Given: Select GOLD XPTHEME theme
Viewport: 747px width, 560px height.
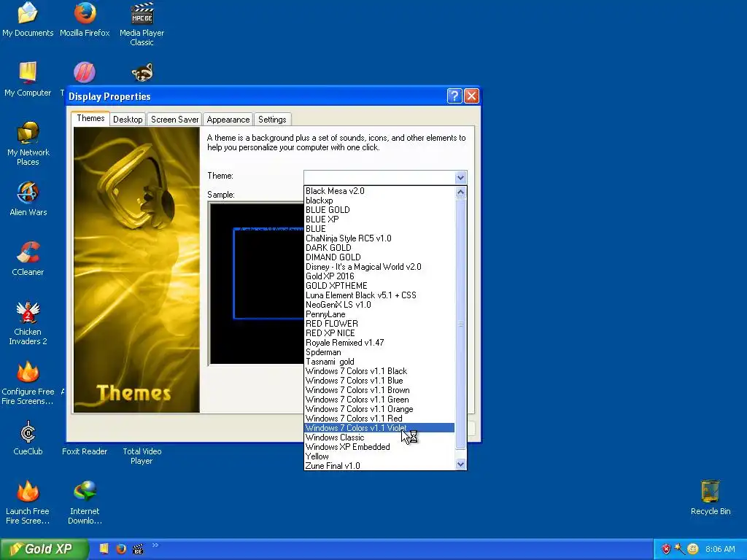Looking at the screenshot, I should 379,286.
